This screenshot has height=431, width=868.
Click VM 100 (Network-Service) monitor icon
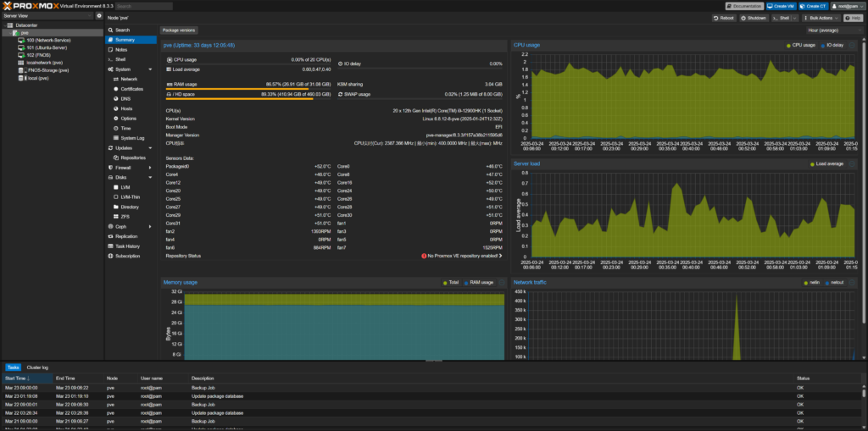tap(21, 41)
